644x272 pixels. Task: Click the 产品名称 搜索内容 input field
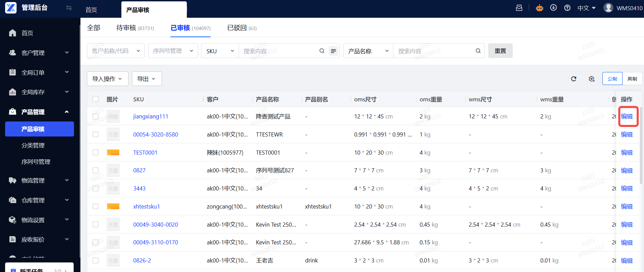(434, 51)
